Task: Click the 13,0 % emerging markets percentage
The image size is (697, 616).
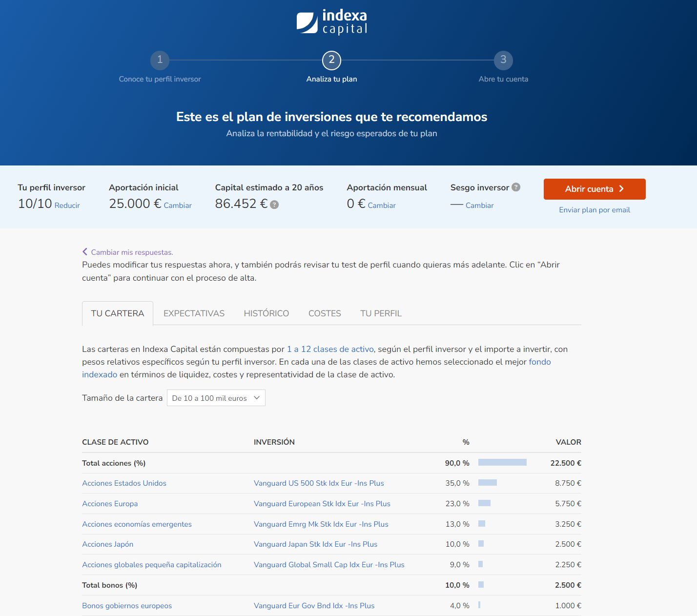Action: pyautogui.click(x=457, y=524)
